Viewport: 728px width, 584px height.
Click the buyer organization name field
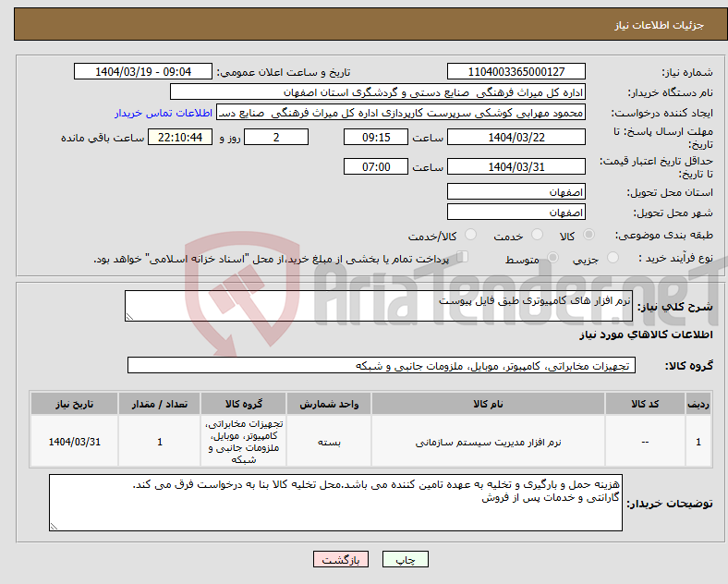378,91
